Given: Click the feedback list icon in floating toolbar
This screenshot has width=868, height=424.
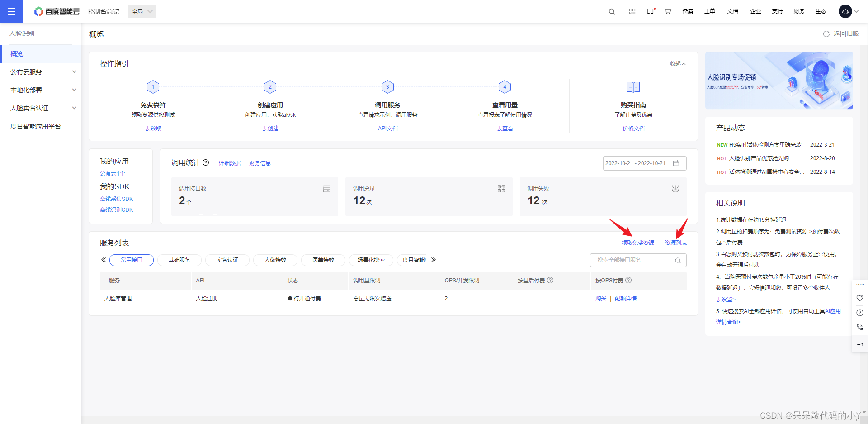Looking at the screenshot, I should point(860,344).
